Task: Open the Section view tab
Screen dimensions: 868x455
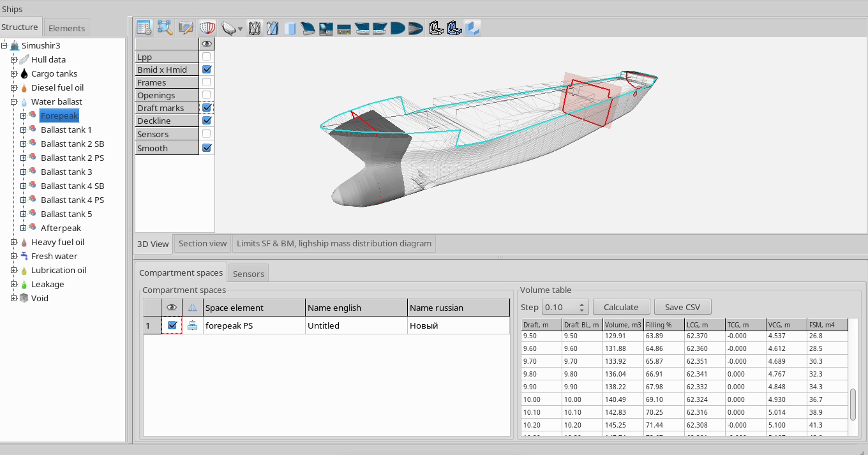Action: (x=202, y=243)
